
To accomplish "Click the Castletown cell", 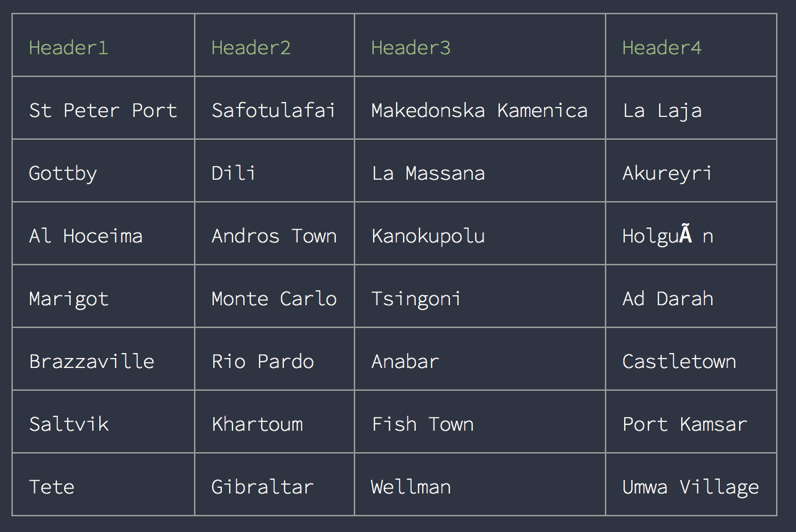I will [691, 359].
